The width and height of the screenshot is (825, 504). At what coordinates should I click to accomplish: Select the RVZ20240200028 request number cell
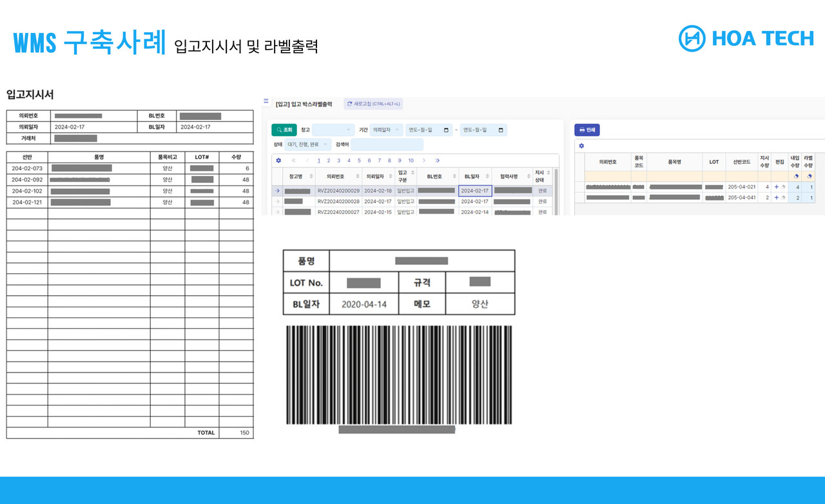point(338,201)
